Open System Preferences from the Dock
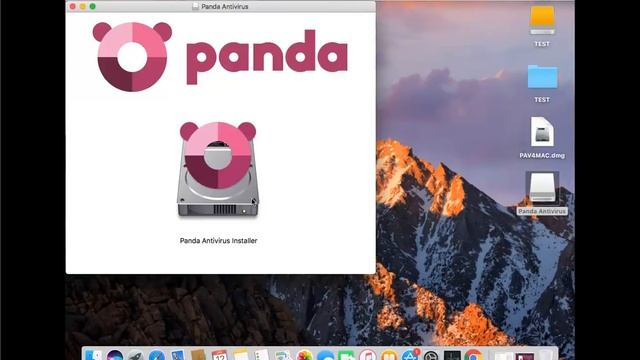This screenshot has height=360, width=640. point(431,356)
